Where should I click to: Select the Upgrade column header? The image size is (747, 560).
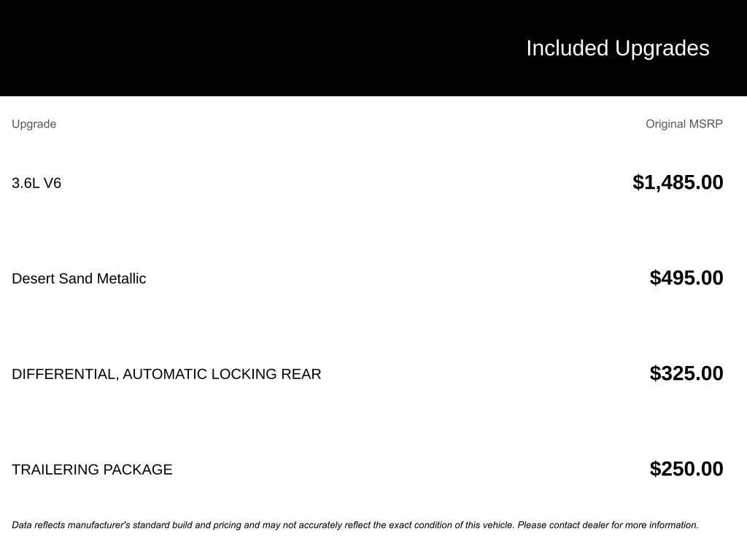34,124
